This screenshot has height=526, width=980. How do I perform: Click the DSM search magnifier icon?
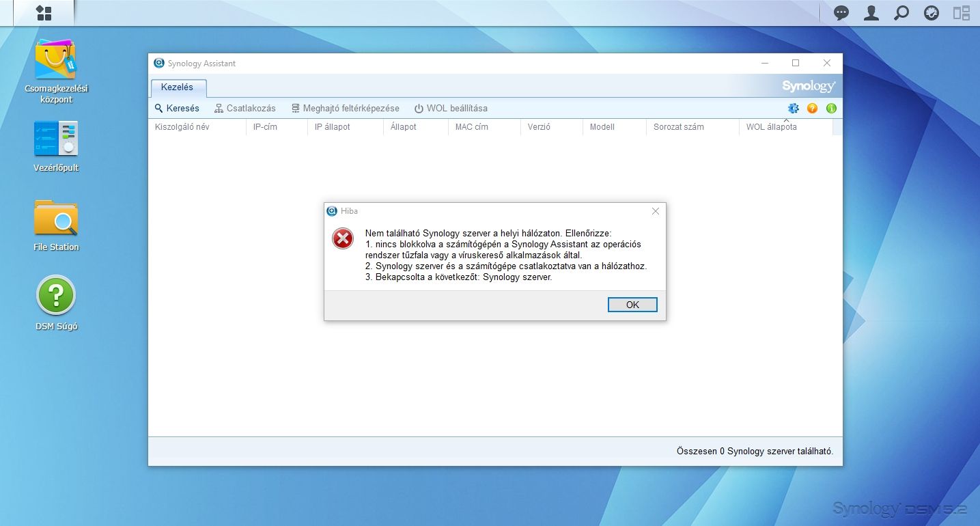tap(901, 13)
